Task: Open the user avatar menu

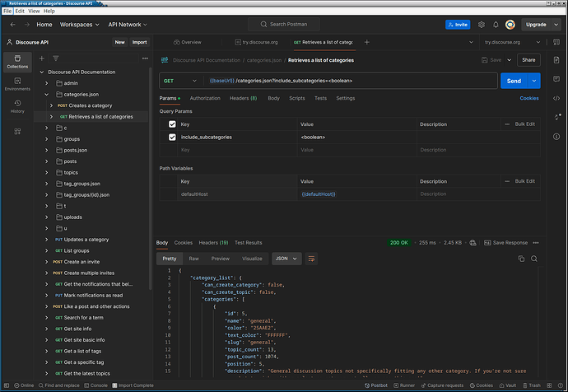Action: click(510, 25)
